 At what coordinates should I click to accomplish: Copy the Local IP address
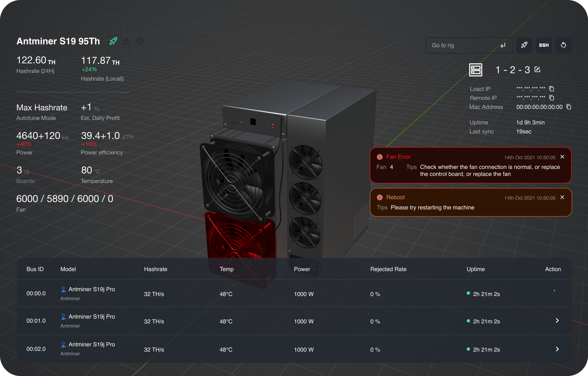[x=552, y=89]
